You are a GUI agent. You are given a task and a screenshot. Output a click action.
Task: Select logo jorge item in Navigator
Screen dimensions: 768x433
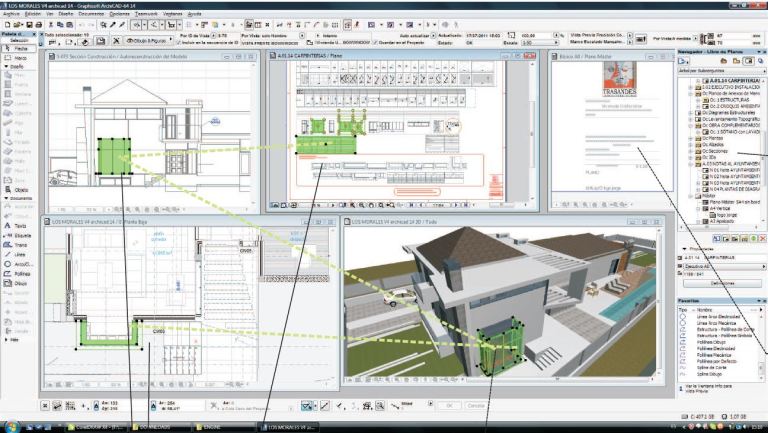tap(726, 215)
